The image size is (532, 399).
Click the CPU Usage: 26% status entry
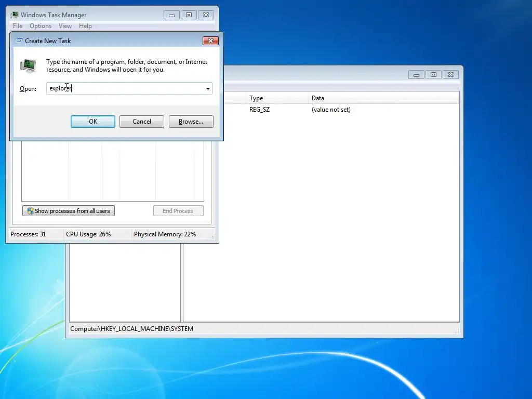pyautogui.click(x=88, y=234)
